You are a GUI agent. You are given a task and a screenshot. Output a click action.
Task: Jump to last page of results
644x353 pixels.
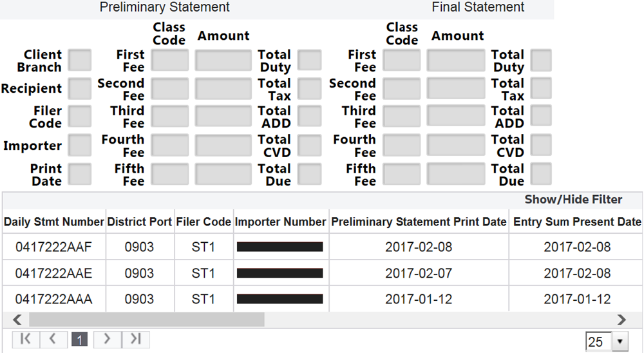(x=135, y=339)
